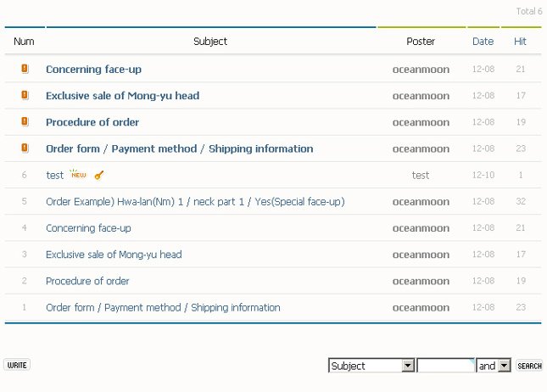Open post number 3 "Exclusive sale of Mong-yu head"

[x=114, y=255]
